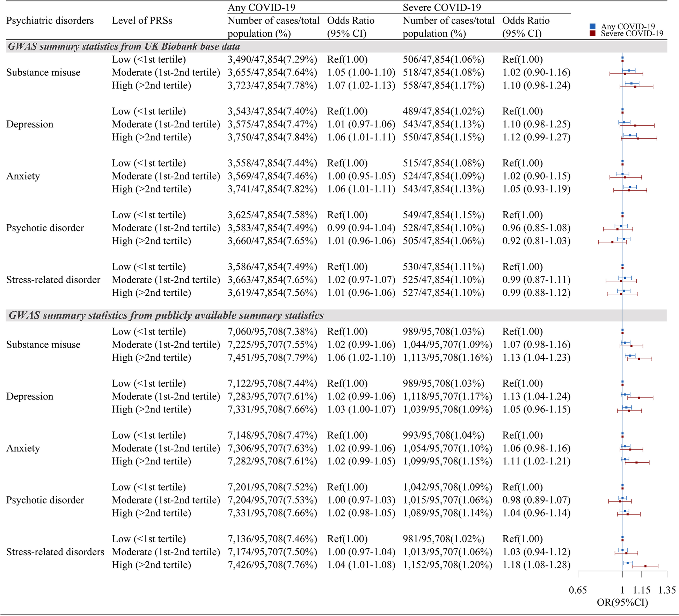The width and height of the screenshot is (679, 616).
Task: Click the blue Any COVID-19 legend square
Action: [x=592, y=26]
